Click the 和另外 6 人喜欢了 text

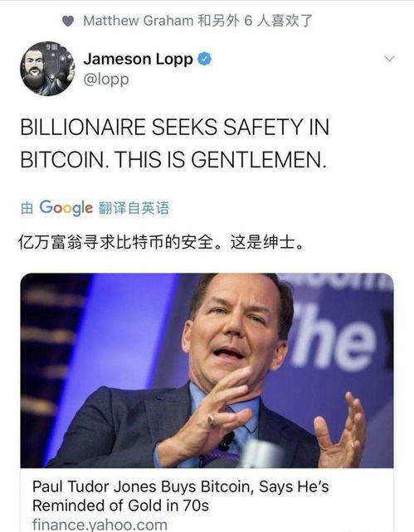[x=255, y=21]
